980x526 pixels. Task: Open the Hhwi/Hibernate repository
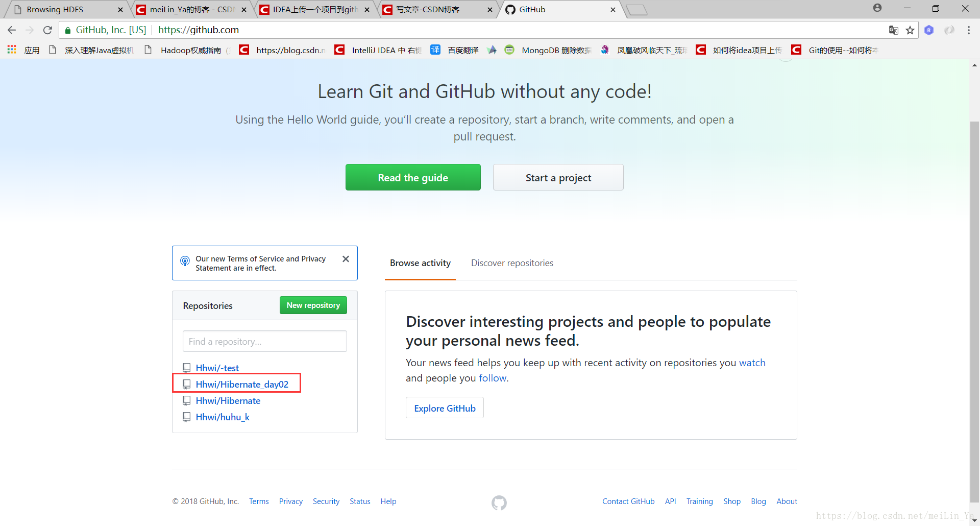click(x=228, y=400)
